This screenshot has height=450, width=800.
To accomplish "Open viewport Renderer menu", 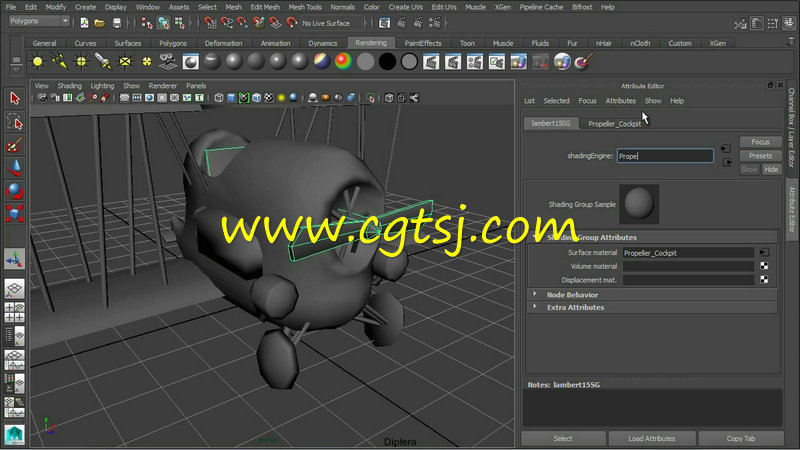I will [162, 86].
